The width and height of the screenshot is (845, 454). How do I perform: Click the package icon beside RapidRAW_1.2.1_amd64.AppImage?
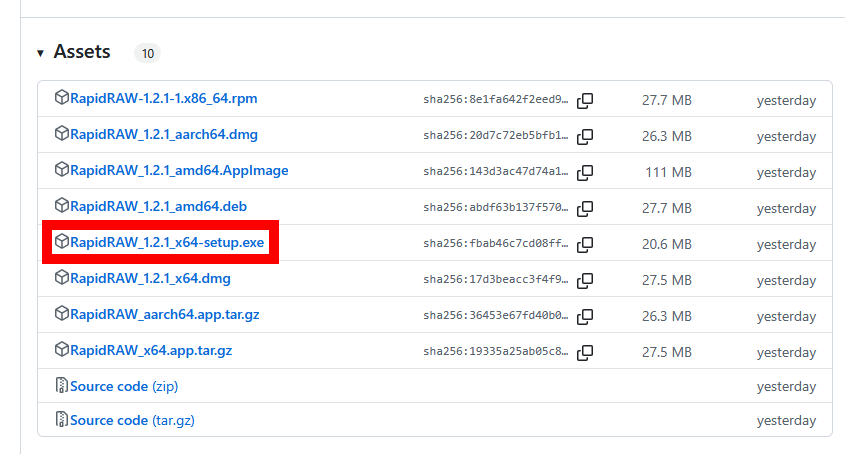61,170
